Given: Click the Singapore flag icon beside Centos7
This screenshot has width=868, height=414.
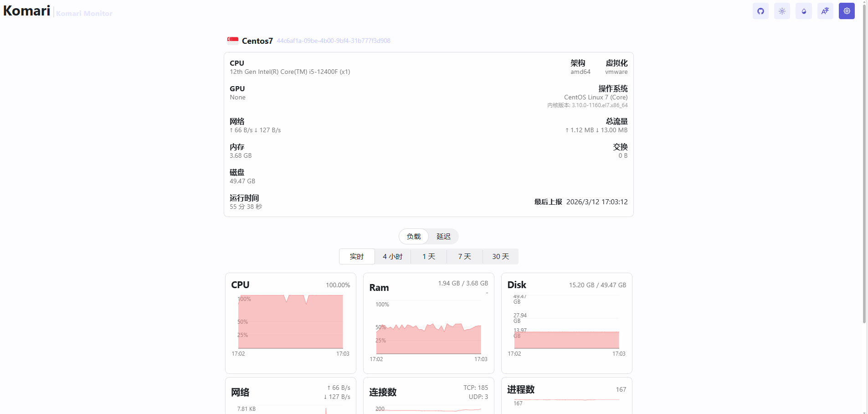Looking at the screenshot, I should [233, 41].
